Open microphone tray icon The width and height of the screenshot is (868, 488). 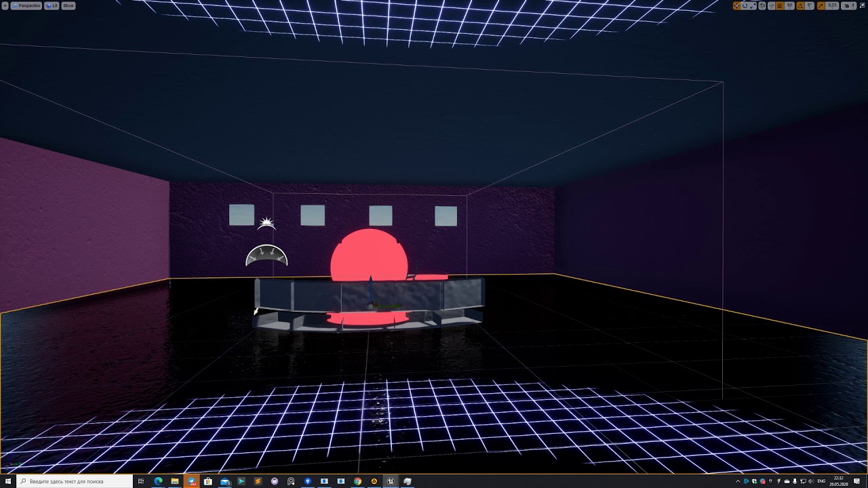795,481
